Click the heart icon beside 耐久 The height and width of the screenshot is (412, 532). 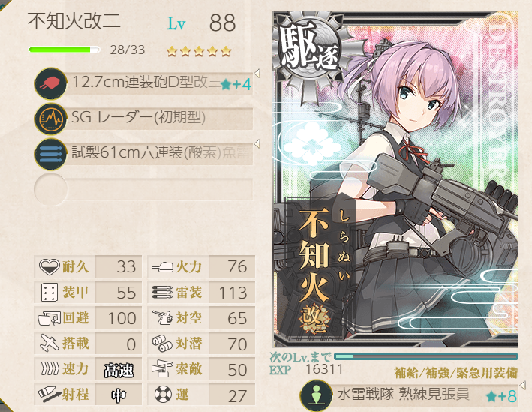[50, 266]
